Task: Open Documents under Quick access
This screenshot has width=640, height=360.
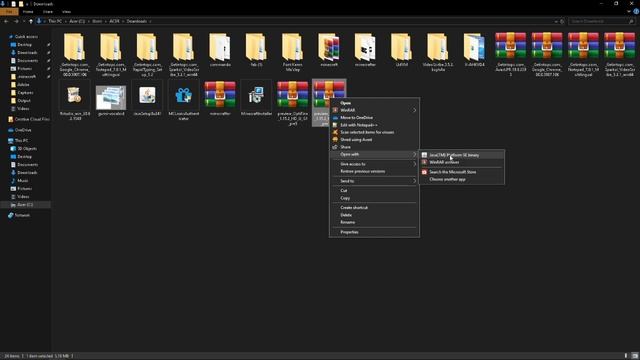Action: coord(27,60)
